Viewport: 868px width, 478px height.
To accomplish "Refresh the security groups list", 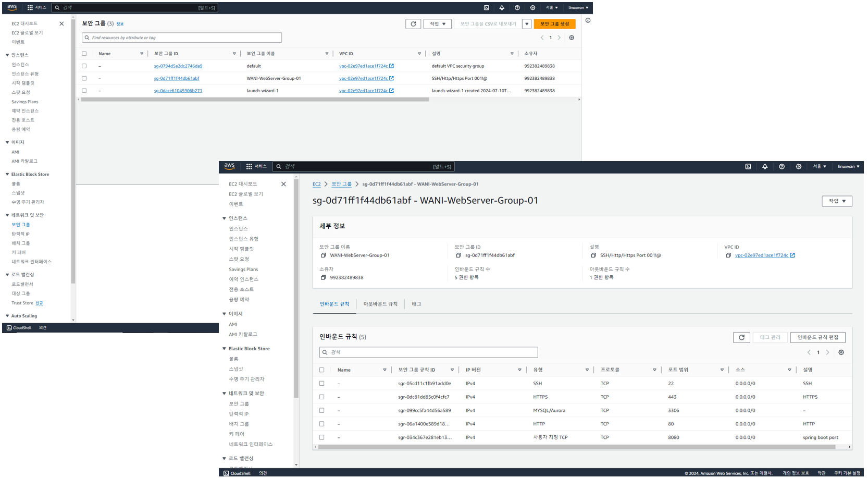I will (413, 24).
